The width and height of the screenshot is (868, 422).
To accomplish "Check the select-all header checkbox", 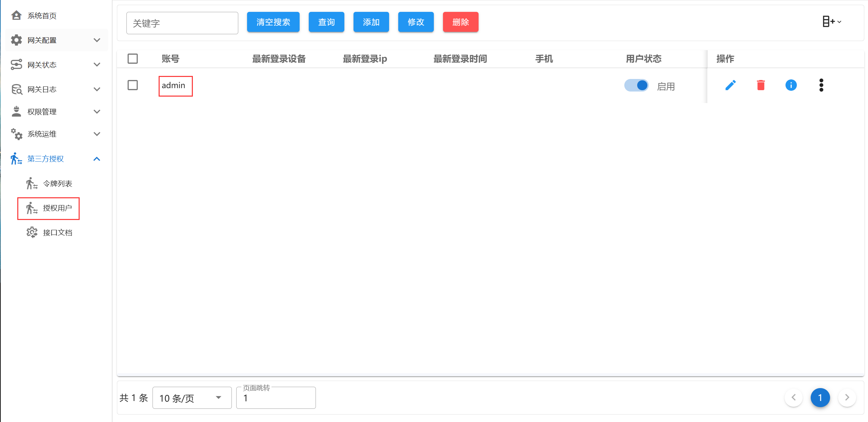I will coord(133,59).
